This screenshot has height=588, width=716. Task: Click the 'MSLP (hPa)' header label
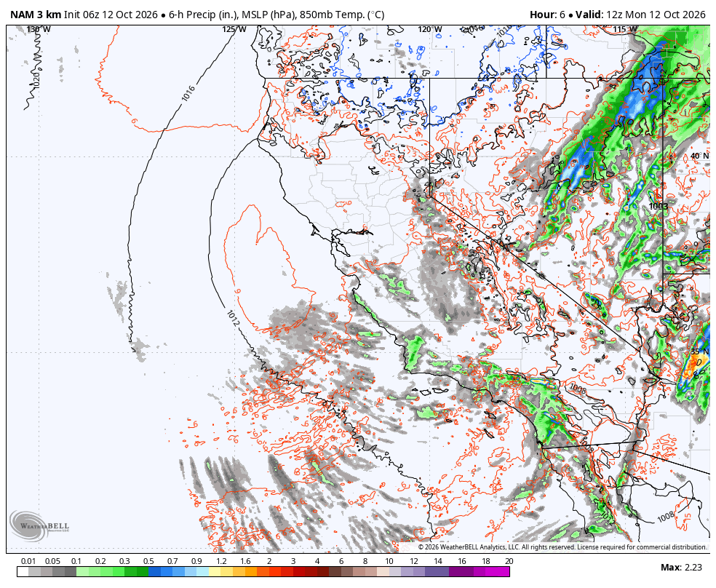268,15
